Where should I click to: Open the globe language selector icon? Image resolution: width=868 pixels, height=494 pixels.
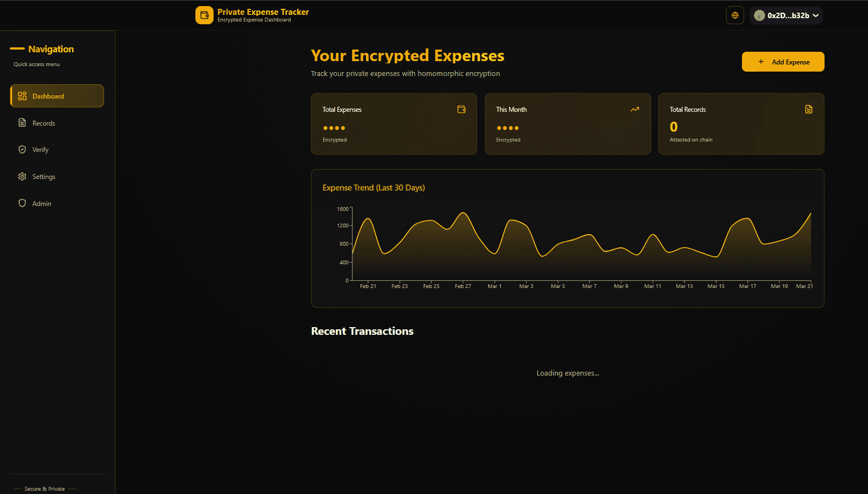735,15
